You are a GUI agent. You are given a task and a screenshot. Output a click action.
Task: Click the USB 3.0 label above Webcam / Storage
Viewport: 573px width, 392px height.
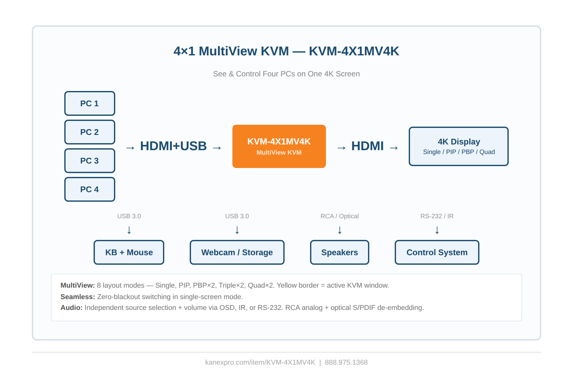pos(237,216)
